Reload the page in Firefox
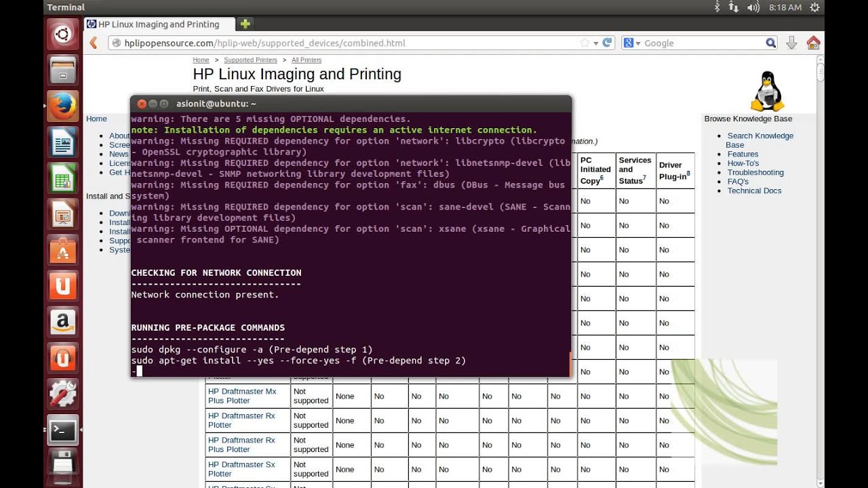 coord(608,43)
